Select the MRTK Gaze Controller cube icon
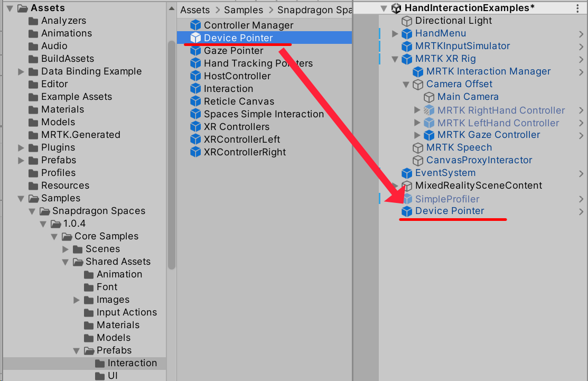Viewport: 588px width, 381px height. pos(429,135)
